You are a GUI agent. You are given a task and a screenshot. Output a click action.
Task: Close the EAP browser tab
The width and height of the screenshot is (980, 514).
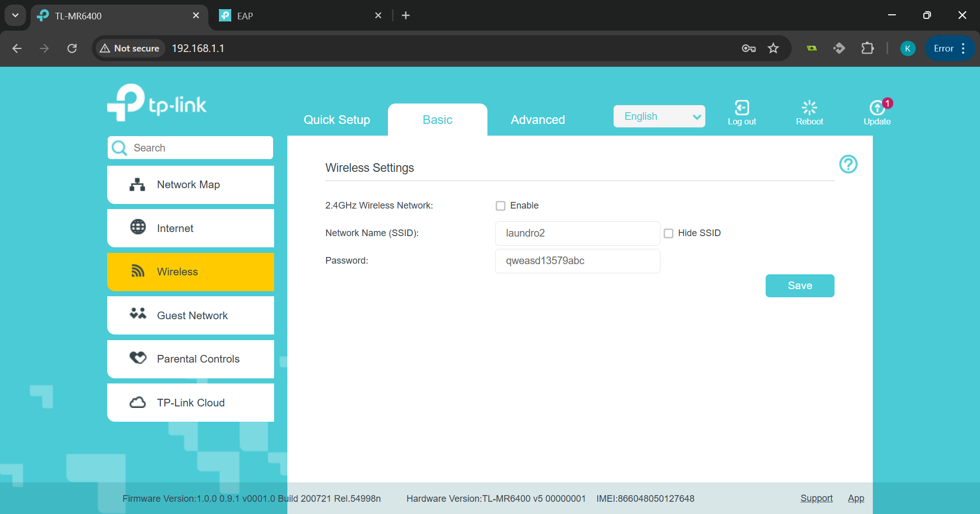click(378, 16)
